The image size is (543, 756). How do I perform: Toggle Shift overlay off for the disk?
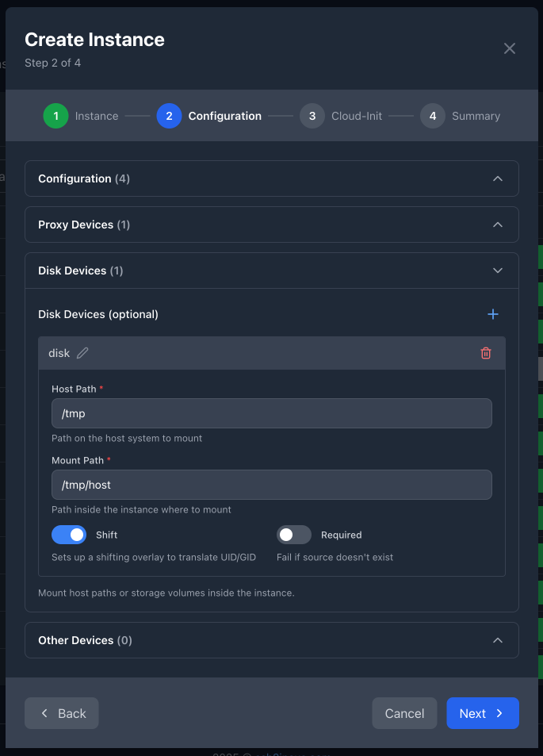69,535
